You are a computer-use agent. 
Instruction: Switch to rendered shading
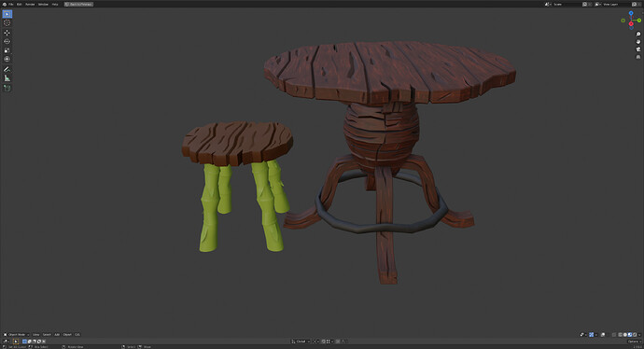pyautogui.click(x=635, y=335)
